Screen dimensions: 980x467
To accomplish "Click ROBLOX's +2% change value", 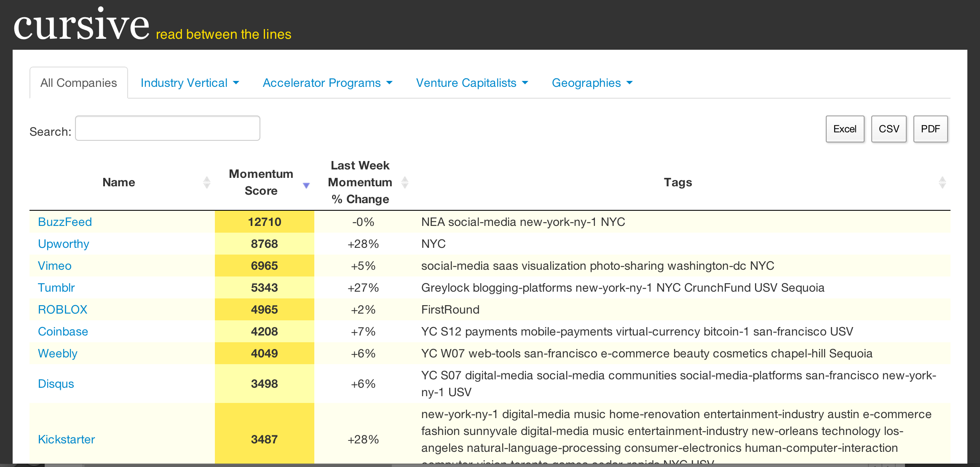I will pos(363,310).
